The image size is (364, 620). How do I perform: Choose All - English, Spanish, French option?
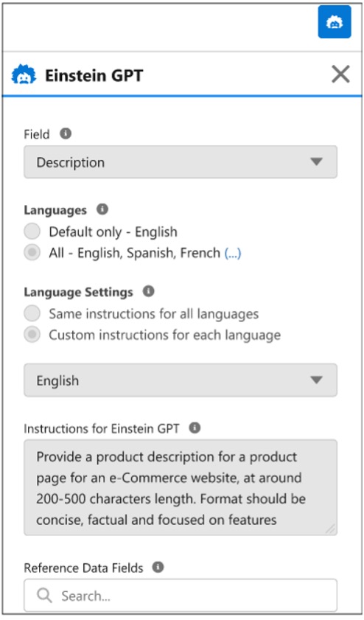pyautogui.click(x=32, y=252)
